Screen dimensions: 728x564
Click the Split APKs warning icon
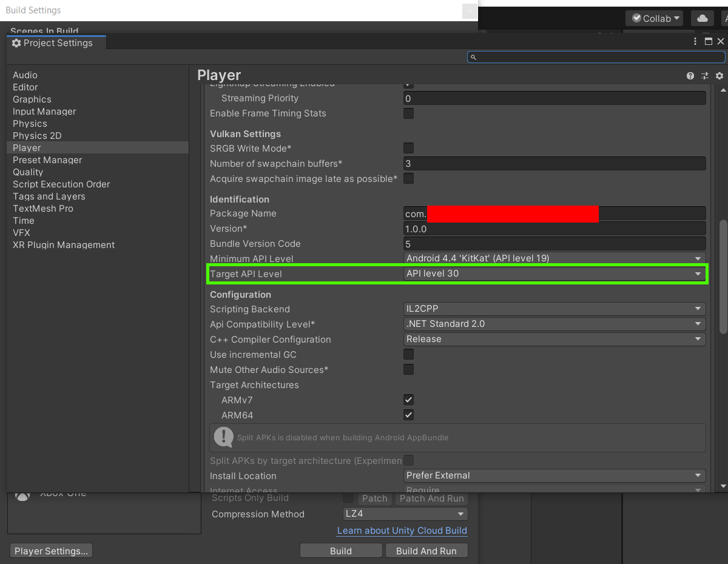point(224,437)
